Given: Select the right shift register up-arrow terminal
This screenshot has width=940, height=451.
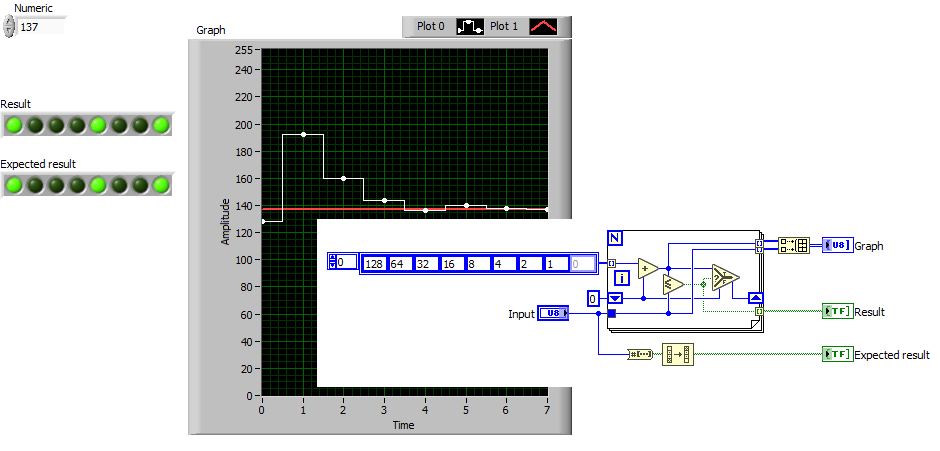Looking at the screenshot, I should tap(755, 298).
